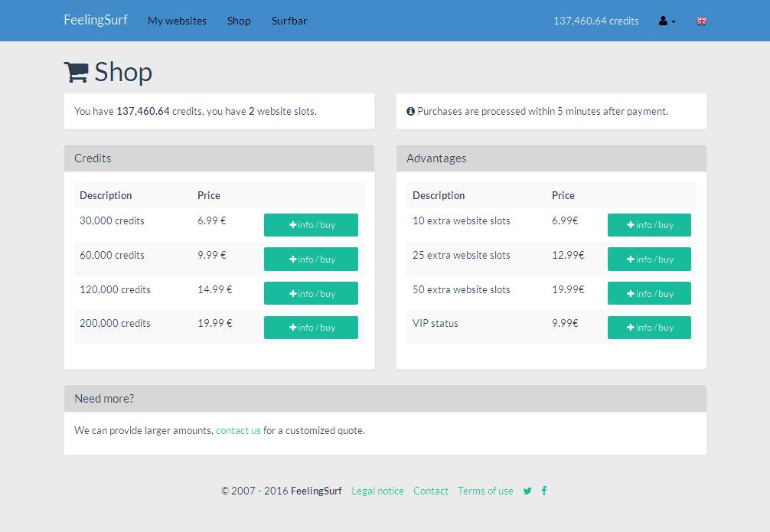The width and height of the screenshot is (770, 532).
Task: Open Surfbar in the navbar
Action: tap(289, 21)
